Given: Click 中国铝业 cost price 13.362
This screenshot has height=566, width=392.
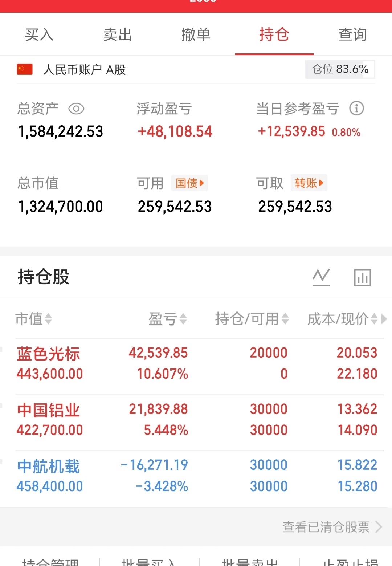Looking at the screenshot, I should coord(358,409).
